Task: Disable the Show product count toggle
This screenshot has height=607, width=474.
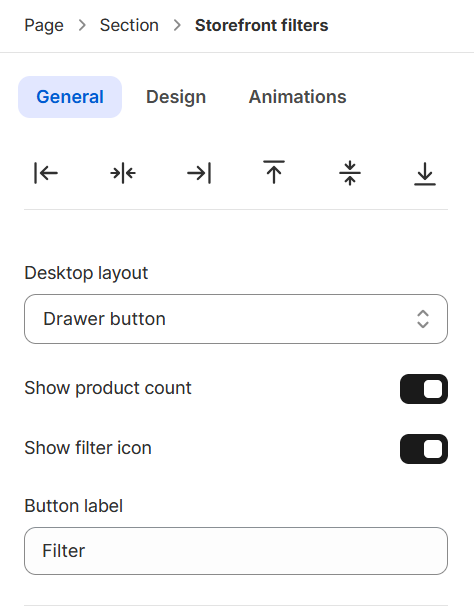Action: (424, 389)
